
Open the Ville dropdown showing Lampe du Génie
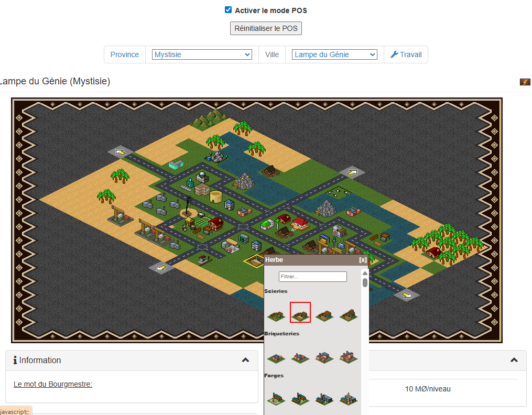(x=334, y=54)
